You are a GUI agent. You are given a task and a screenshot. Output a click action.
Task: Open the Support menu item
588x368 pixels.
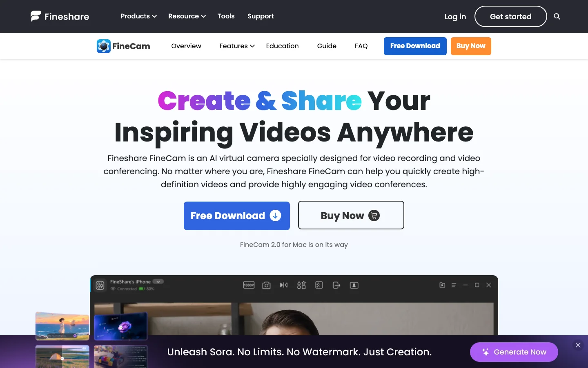[x=261, y=16]
